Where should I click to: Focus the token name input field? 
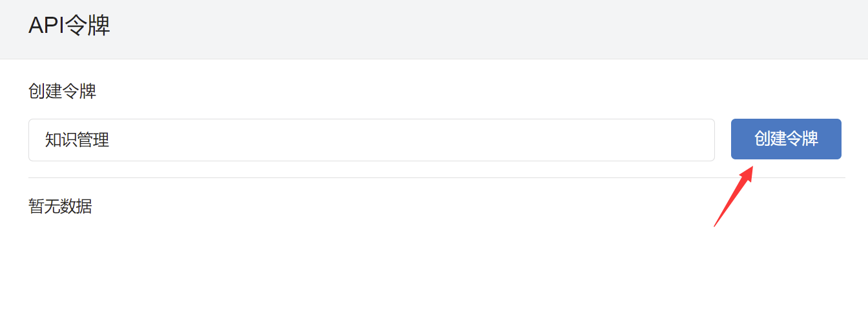point(371,140)
